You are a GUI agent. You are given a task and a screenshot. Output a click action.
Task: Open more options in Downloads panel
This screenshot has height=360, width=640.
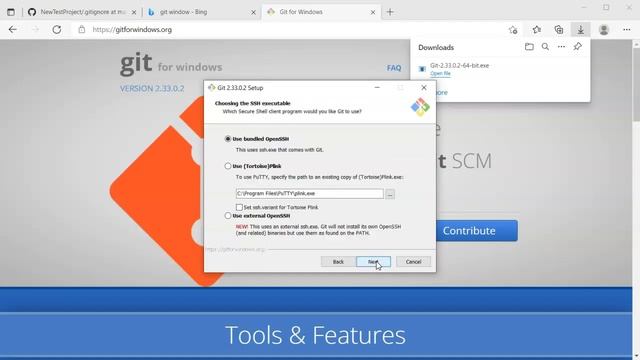(562, 47)
